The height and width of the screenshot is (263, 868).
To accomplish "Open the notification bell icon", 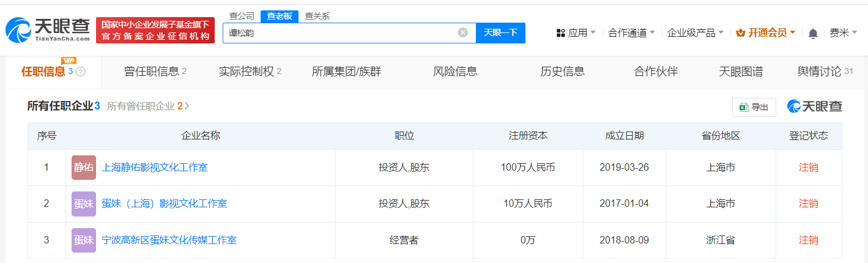I will [812, 33].
